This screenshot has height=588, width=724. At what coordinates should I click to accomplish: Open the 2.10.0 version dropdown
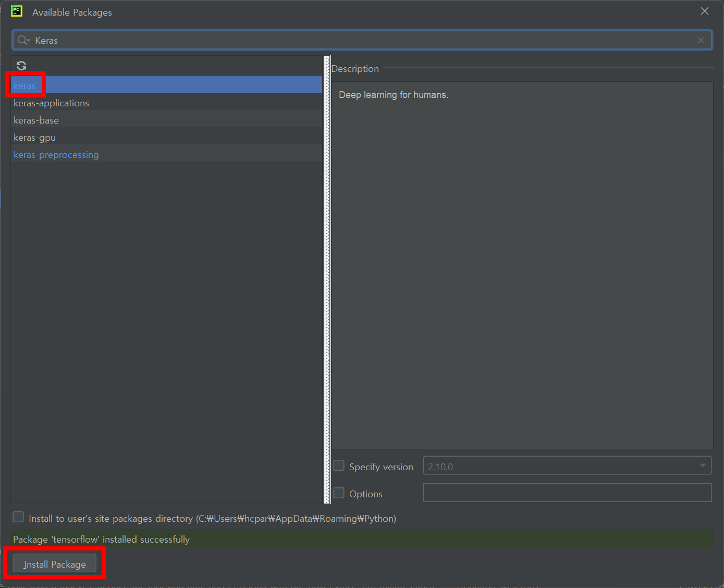coord(567,466)
